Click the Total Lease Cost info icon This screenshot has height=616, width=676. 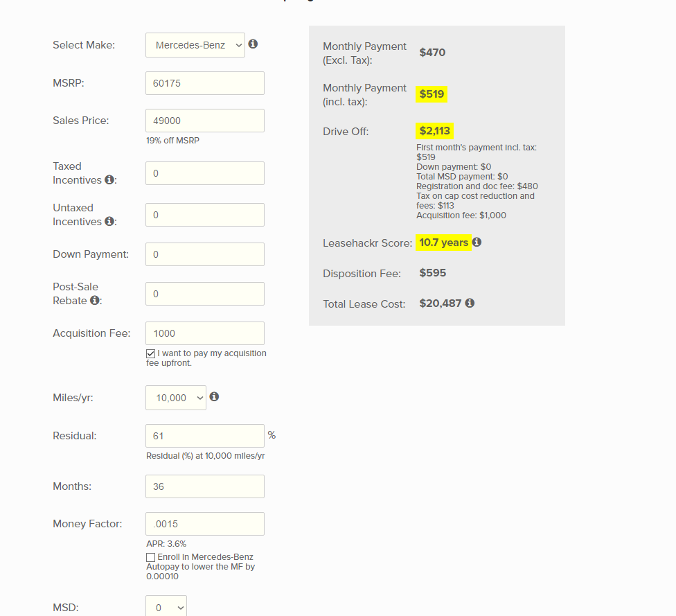click(470, 303)
